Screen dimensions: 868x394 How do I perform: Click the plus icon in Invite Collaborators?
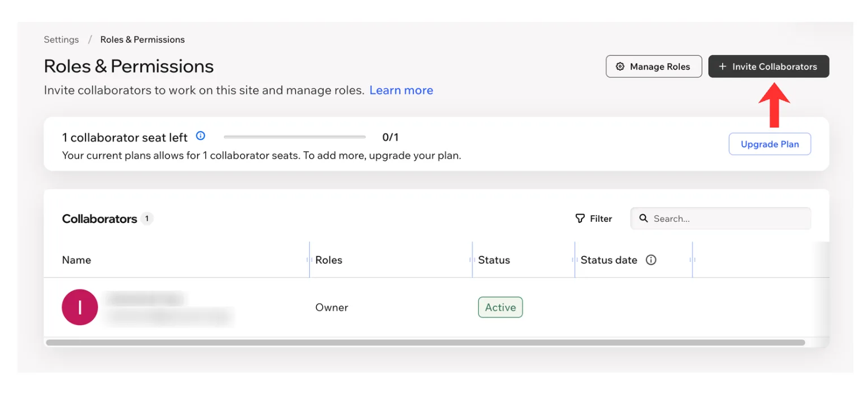tap(722, 67)
